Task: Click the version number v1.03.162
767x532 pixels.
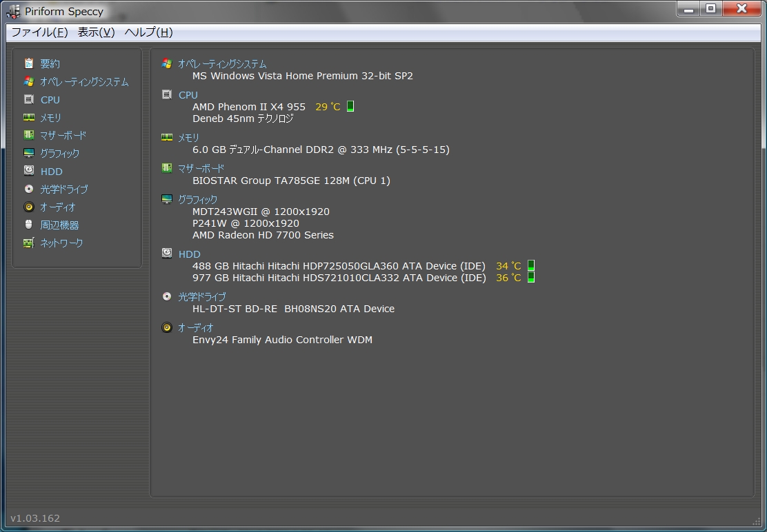Action: 35,518
